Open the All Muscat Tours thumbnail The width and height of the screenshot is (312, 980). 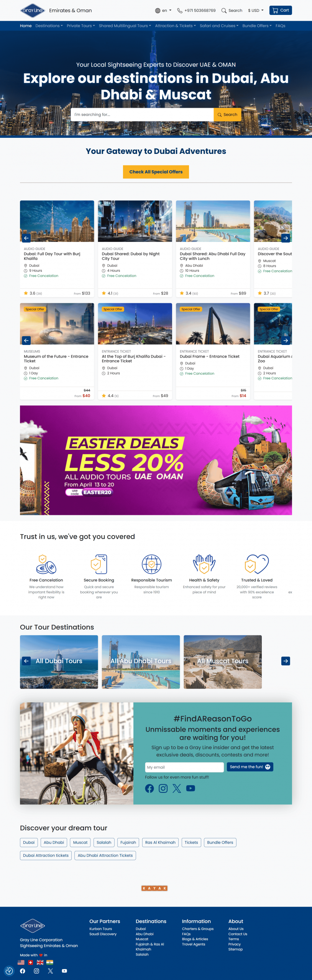tap(223, 661)
